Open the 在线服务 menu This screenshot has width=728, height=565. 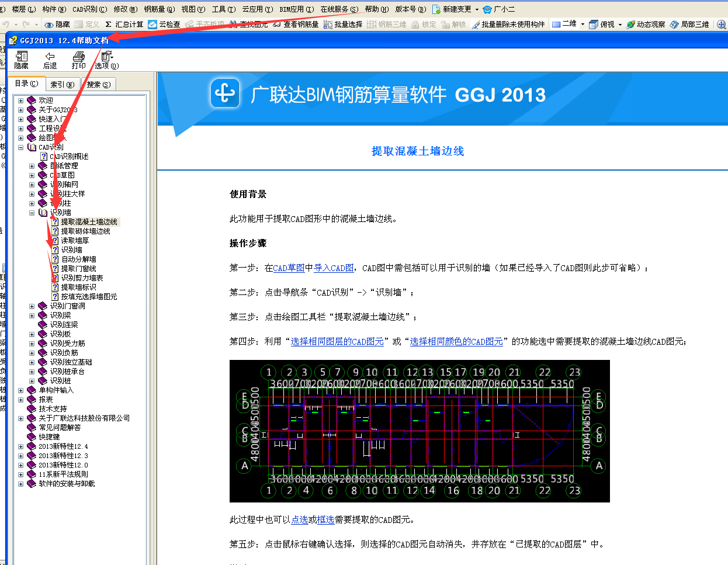point(339,9)
